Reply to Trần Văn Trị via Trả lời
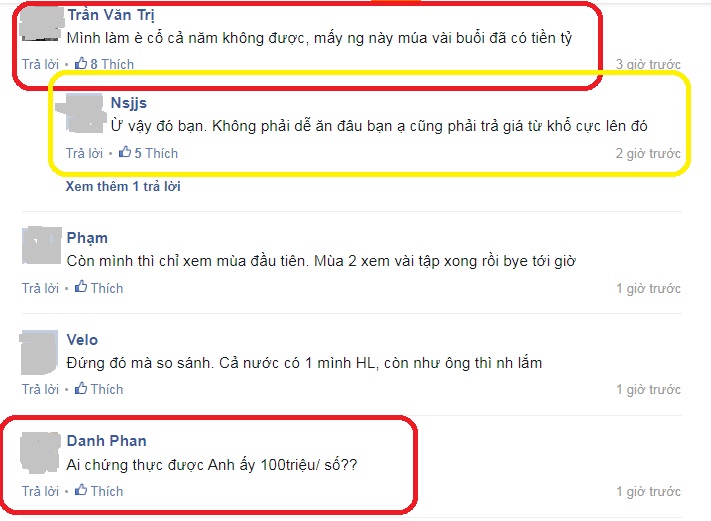The width and height of the screenshot is (711, 521). [40, 64]
